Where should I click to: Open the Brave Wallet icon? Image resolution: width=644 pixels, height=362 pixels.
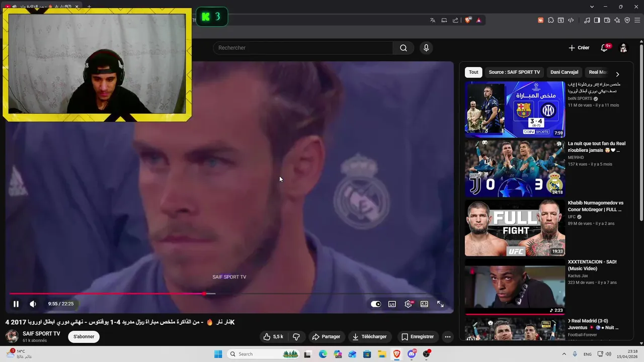click(x=607, y=20)
